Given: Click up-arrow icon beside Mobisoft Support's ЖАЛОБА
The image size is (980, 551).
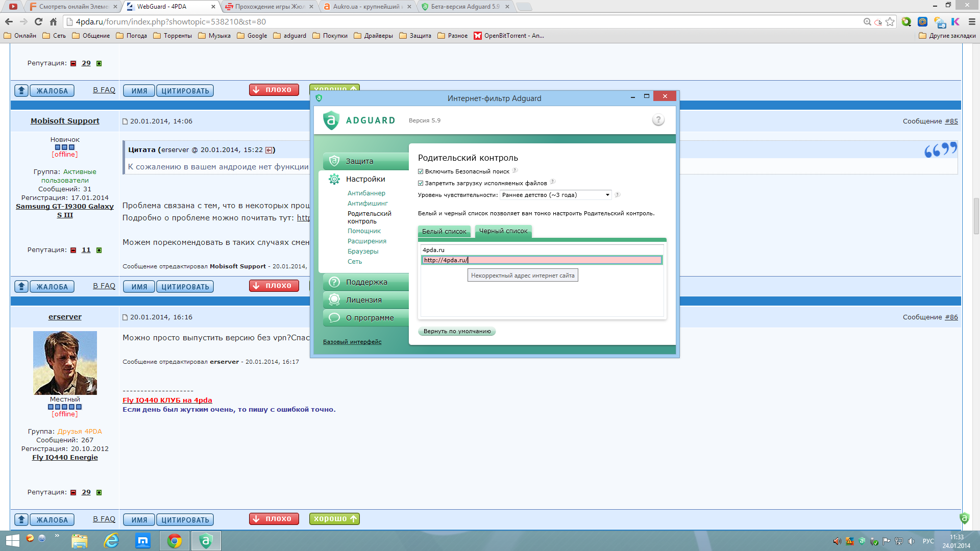Looking at the screenshot, I should (x=21, y=287).
